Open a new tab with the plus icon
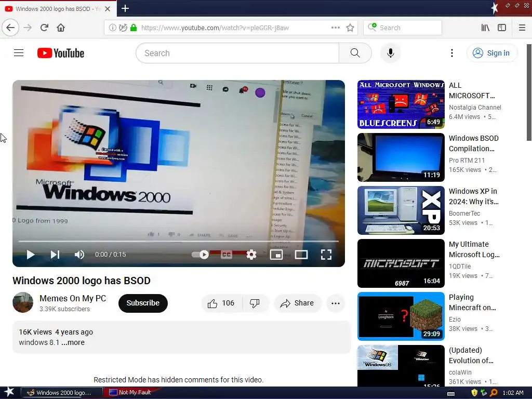 125,8
